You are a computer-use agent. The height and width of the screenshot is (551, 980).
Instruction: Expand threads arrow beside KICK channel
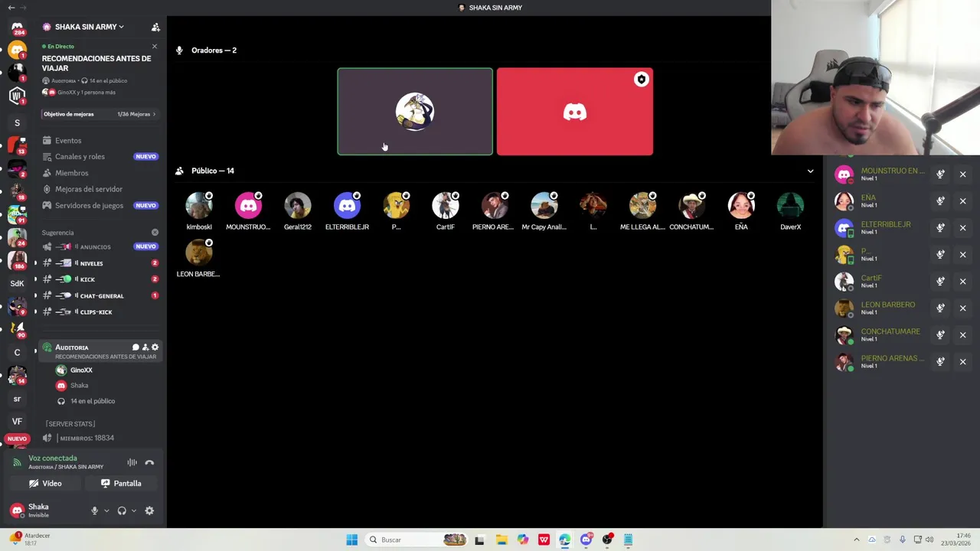[35, 279]
